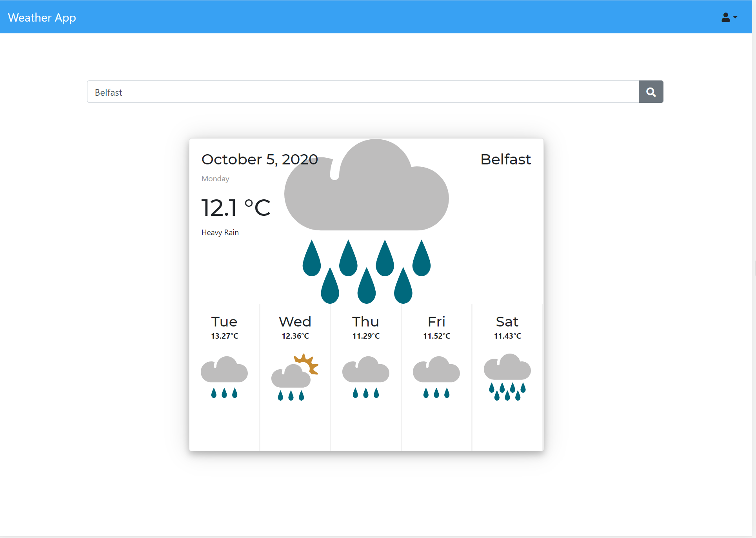
Task: Click the Belfast city search field
Action: click(362, 92)
